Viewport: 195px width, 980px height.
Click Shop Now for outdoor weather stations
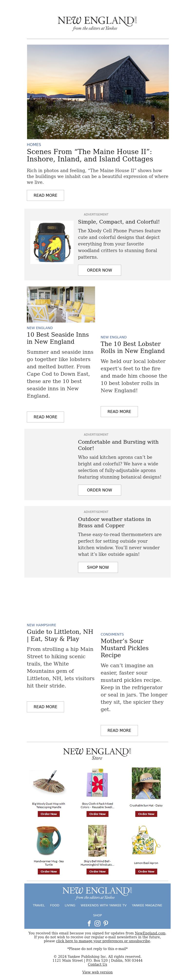98,567
